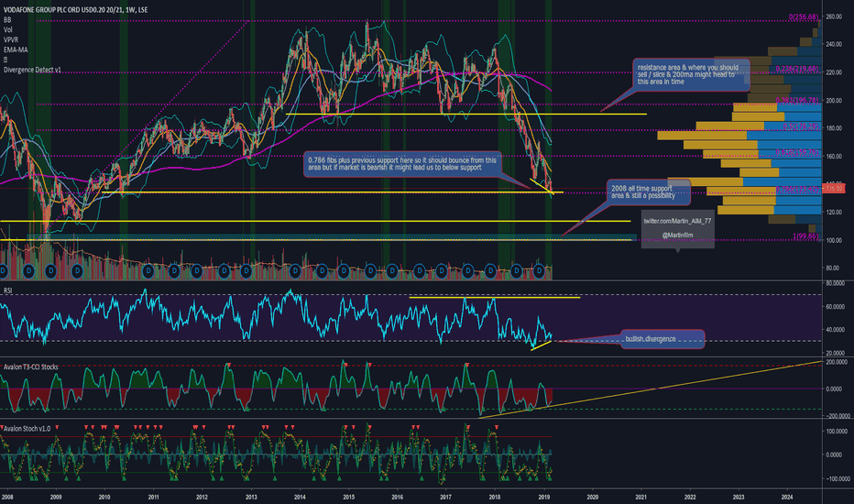Screen dimensions: 854x504
Task: Select the Divergence Detect v1 indicator label
Action: (32, 70)
